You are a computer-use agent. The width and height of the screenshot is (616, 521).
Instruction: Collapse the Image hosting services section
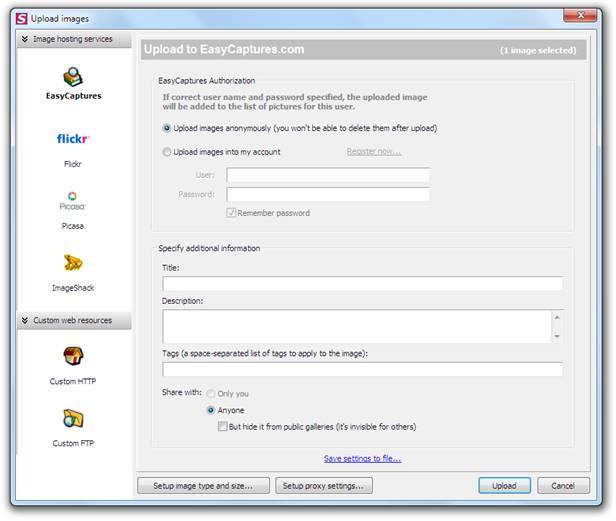[25, 39]
